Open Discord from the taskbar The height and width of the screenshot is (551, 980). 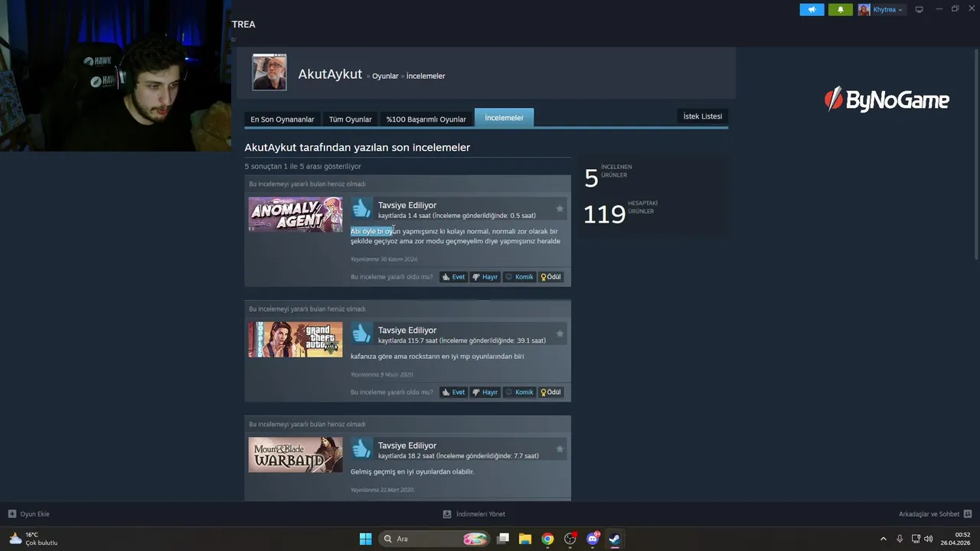pos(593,539)
